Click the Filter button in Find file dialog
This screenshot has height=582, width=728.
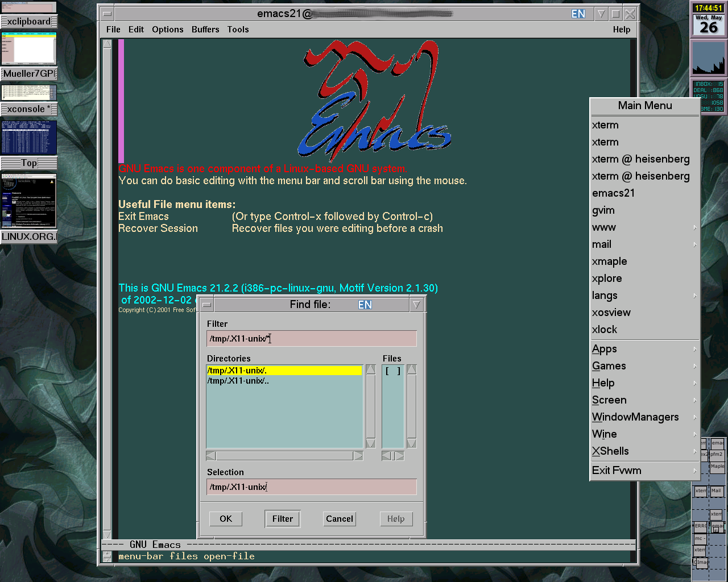point(283,519)
